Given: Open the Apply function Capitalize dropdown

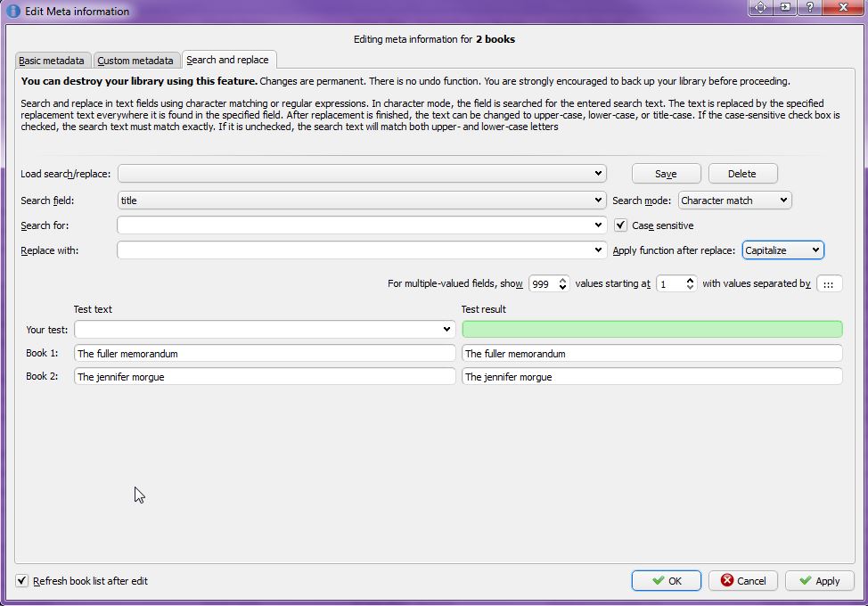Looking at the screenshot, I should point(782,250).
